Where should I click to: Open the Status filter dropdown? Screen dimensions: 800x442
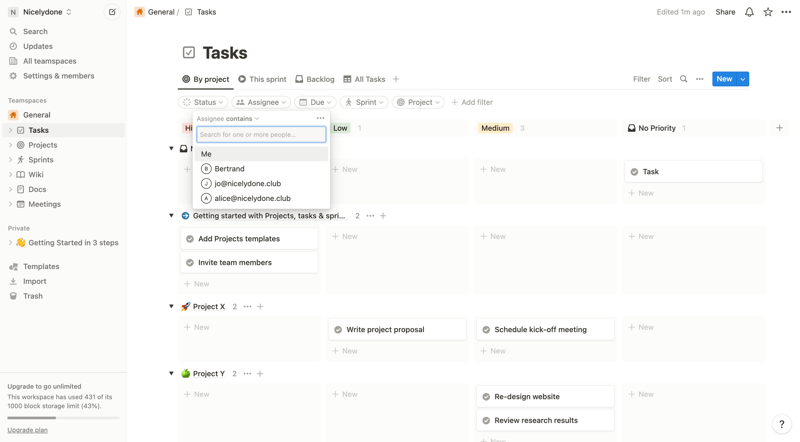coord(203,102)
